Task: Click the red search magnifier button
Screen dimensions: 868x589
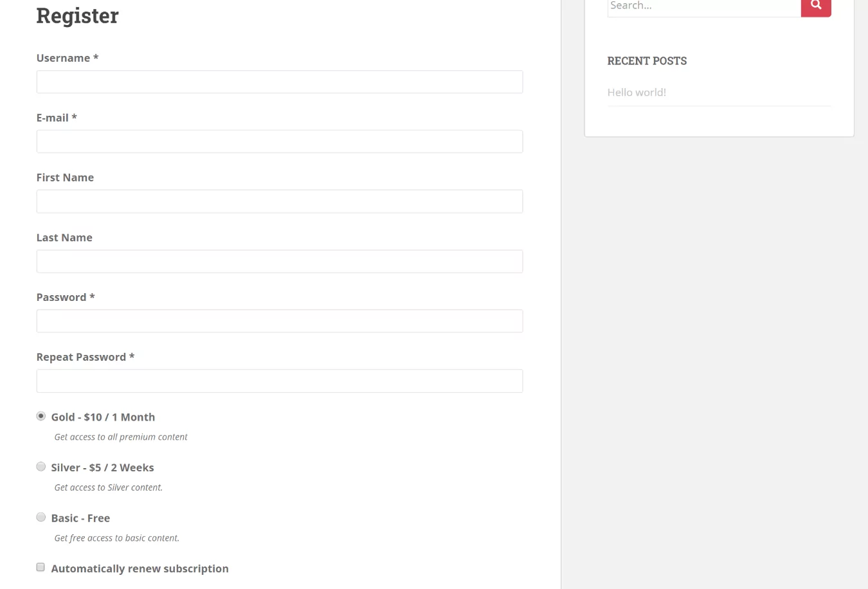Action: coord(816,6)
